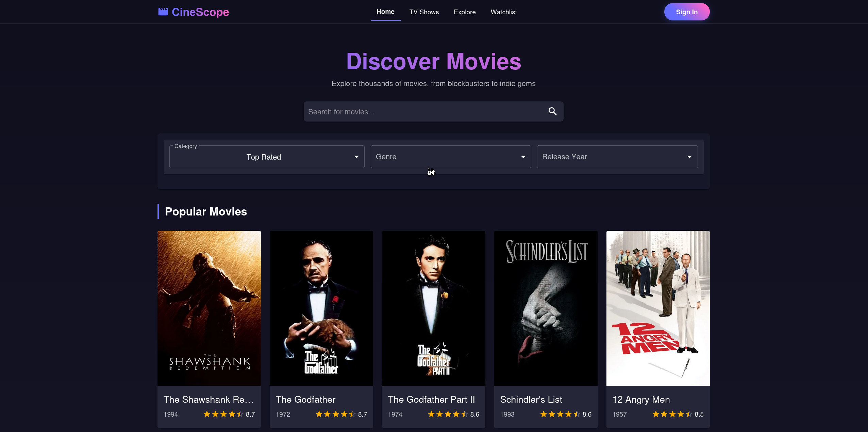Switch to the Watchlist page
868x432 pixels.
point(503,12)
